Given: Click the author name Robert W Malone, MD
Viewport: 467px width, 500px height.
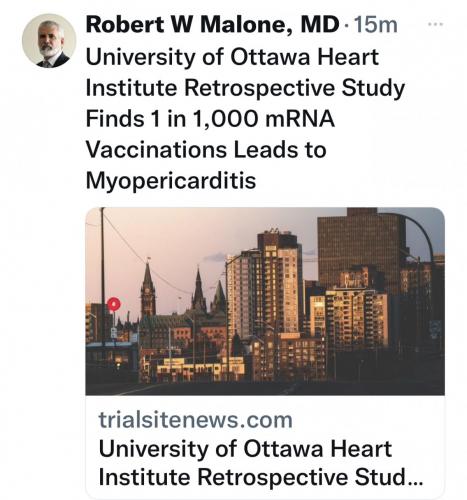Looking at the screenshot, I should point(212,25).
